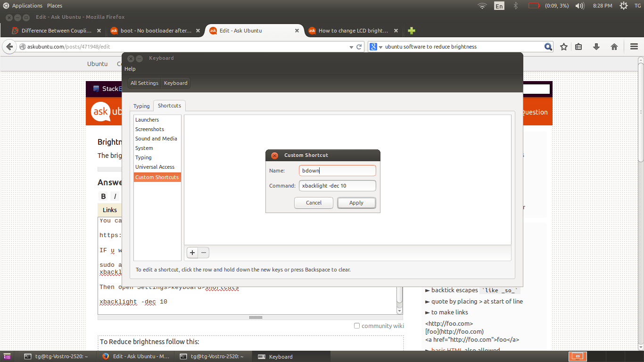Viewport: 644px width, 362px height.
Task: Click the Command input field
Action: 338,186
